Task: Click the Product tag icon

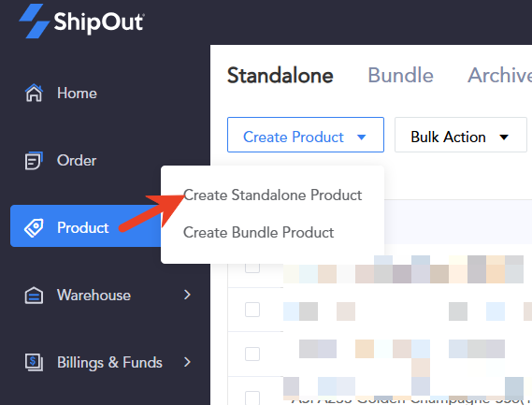Action: point(34,227)
